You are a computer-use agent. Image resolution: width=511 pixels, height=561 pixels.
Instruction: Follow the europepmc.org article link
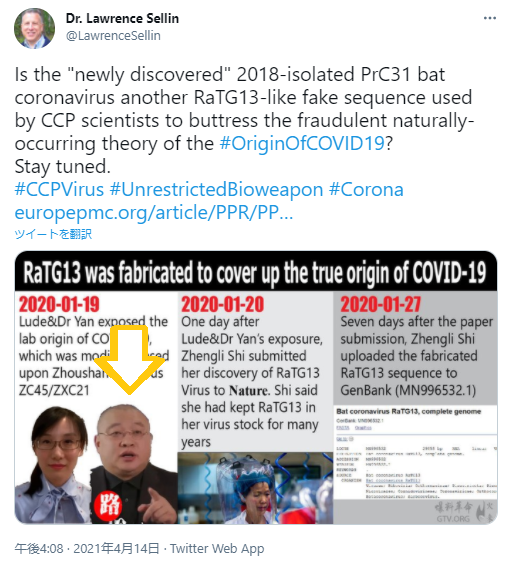154,213
